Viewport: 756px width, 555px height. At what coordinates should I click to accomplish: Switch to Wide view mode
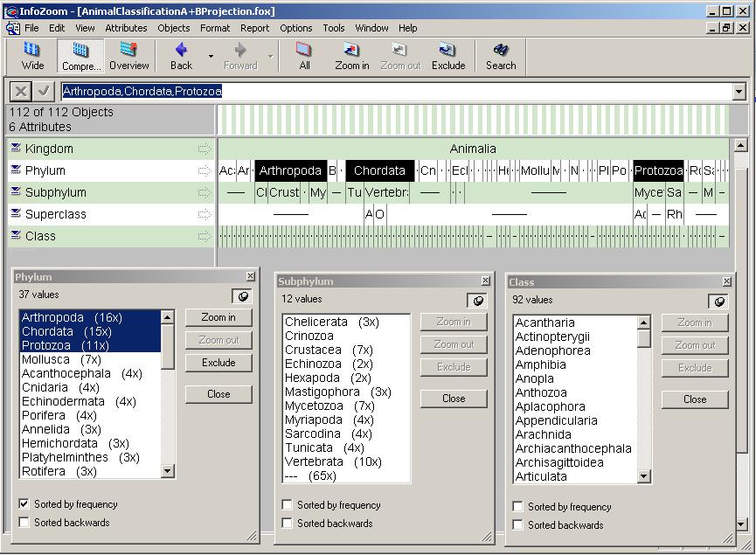(33, 56)
